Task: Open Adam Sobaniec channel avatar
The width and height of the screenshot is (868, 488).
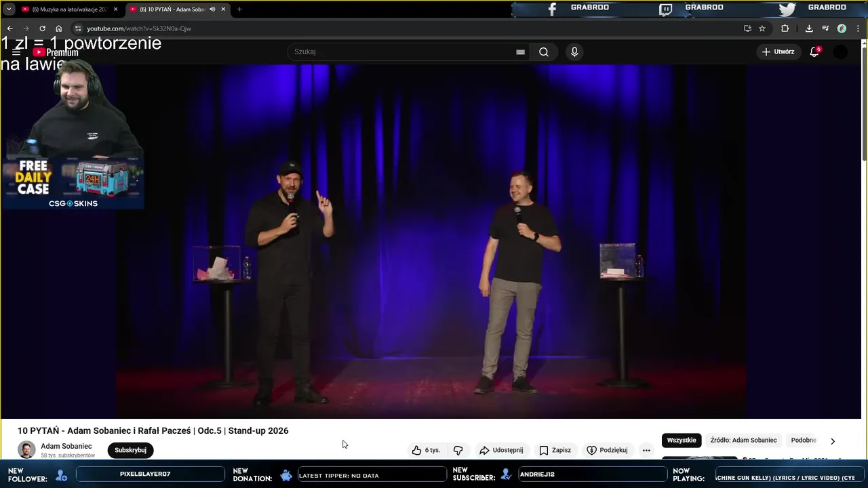Action: pyautogui.click(x=26, y=450)
